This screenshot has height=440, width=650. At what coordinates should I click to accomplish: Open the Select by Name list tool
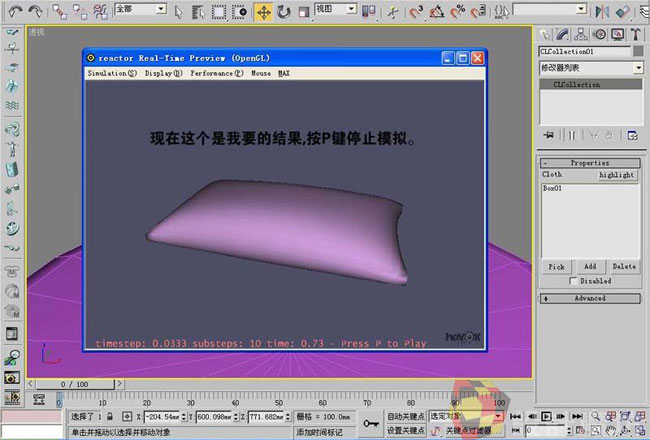(x=199, y=12)
